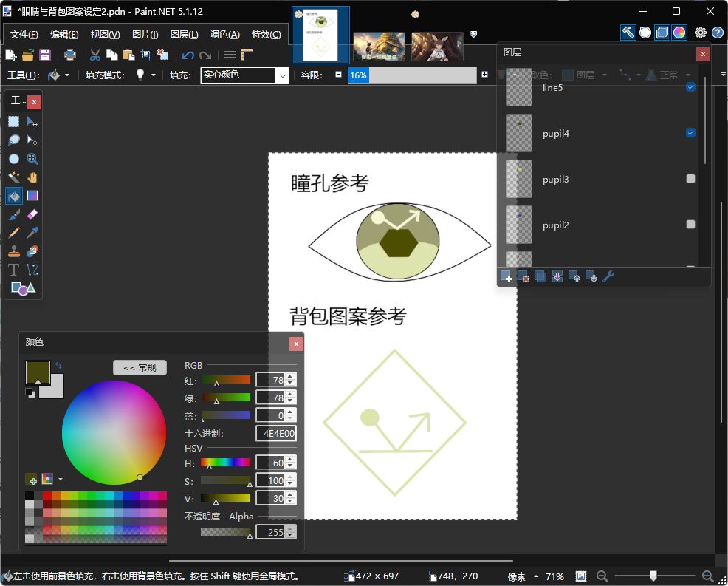This screenshot has height=586, width=728.
Task: Save the image with floppy icon
Action: coord(44,55)
